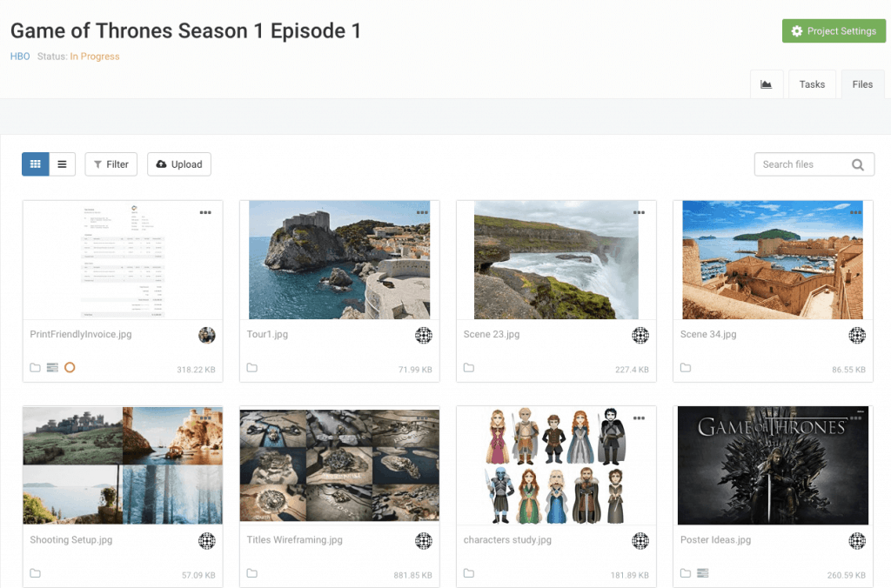Select the Files tab

pyautogui.click(x=862, y=84)
